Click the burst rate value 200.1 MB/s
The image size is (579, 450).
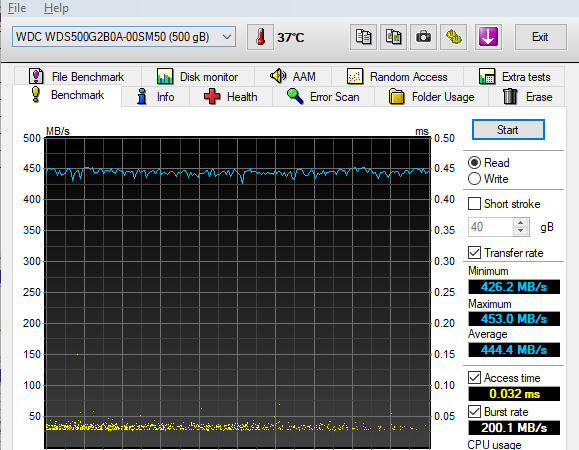click(x=514, y=428)
